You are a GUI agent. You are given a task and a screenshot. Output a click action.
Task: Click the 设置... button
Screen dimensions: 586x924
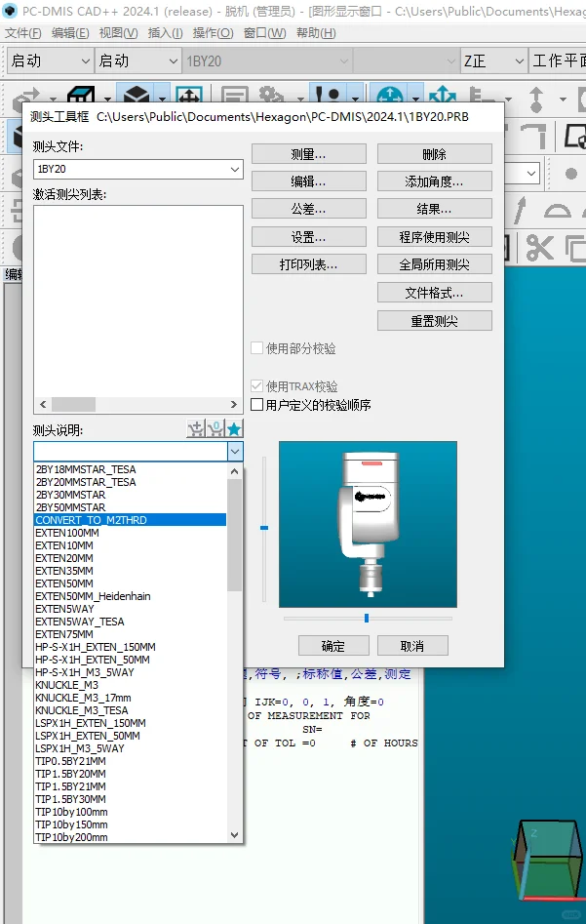pyautogui.click(x=309, y=237)
